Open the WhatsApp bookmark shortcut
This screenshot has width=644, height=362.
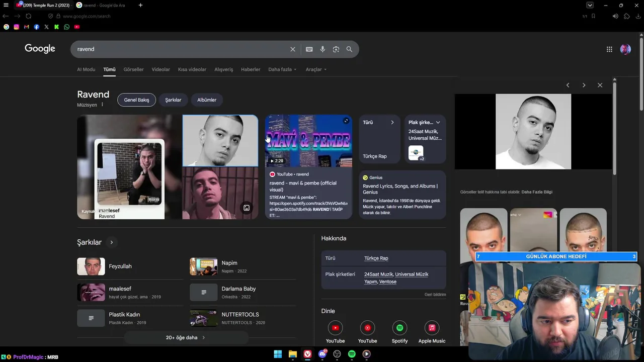click(x=66, y=27)
